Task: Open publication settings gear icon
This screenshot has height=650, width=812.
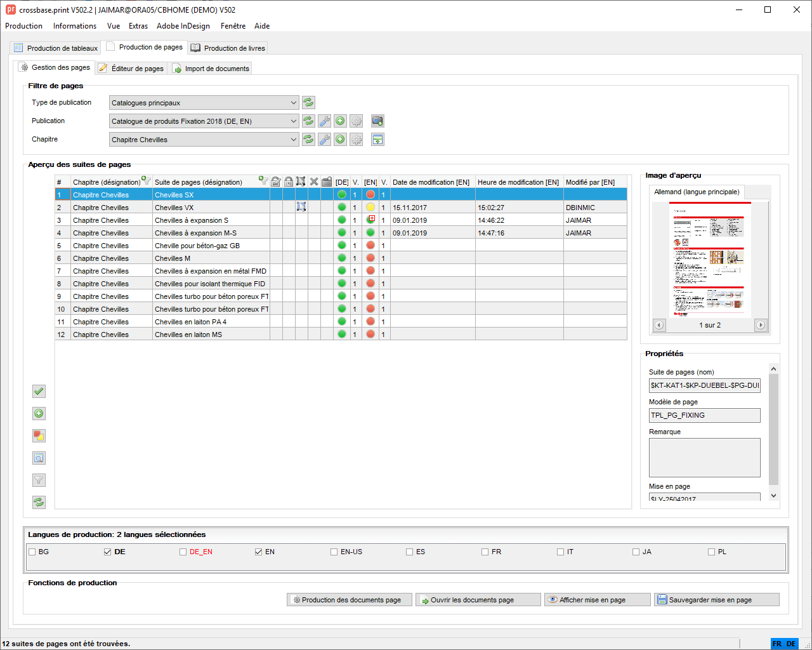Action: click(356, 121)
